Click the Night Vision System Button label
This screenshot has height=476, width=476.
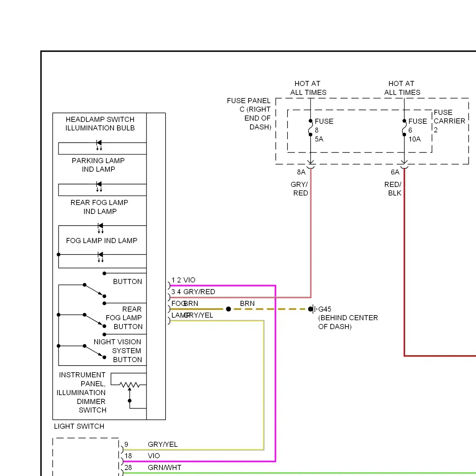pyautogui.click(x=118, y=351)
